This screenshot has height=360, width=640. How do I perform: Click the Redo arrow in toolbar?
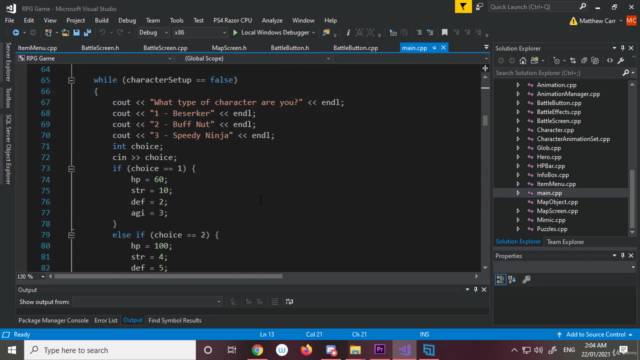tap(120, 33)
